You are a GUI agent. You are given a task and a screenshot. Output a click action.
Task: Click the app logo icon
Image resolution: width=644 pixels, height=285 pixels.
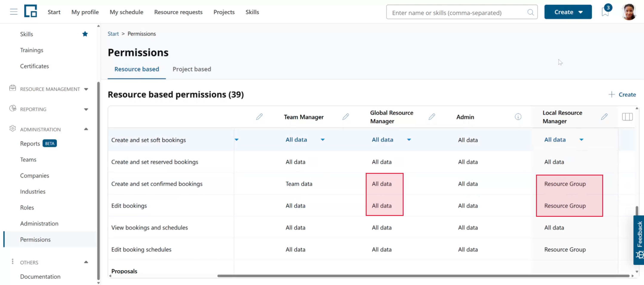coord(31,11)
